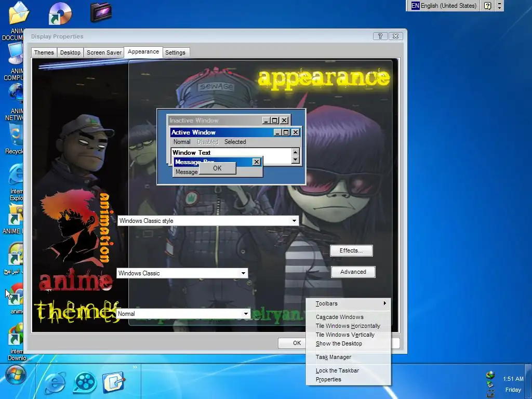Choose Tile Windows Horizontally
532x399 pixels.
(349, 326)
